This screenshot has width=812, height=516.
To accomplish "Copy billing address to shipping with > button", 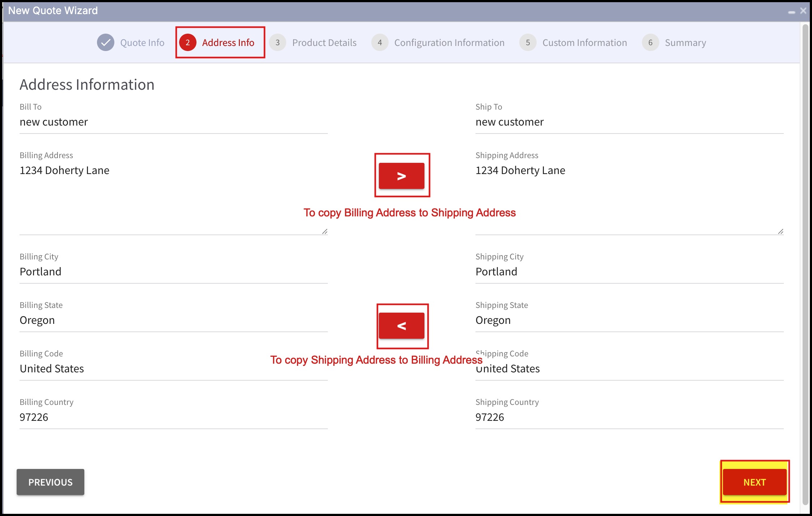I will pyautogui.click(x=402, y=176).
